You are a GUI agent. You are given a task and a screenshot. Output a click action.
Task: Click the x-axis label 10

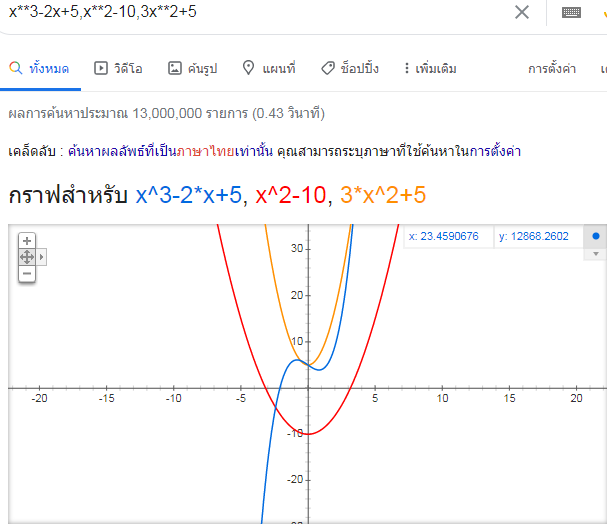coord(442,398)
